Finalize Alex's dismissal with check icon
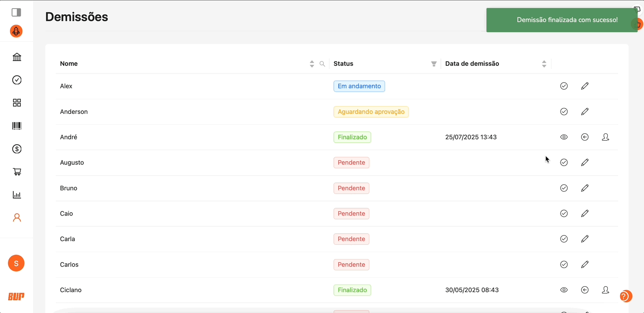 (x=564, y=86)
